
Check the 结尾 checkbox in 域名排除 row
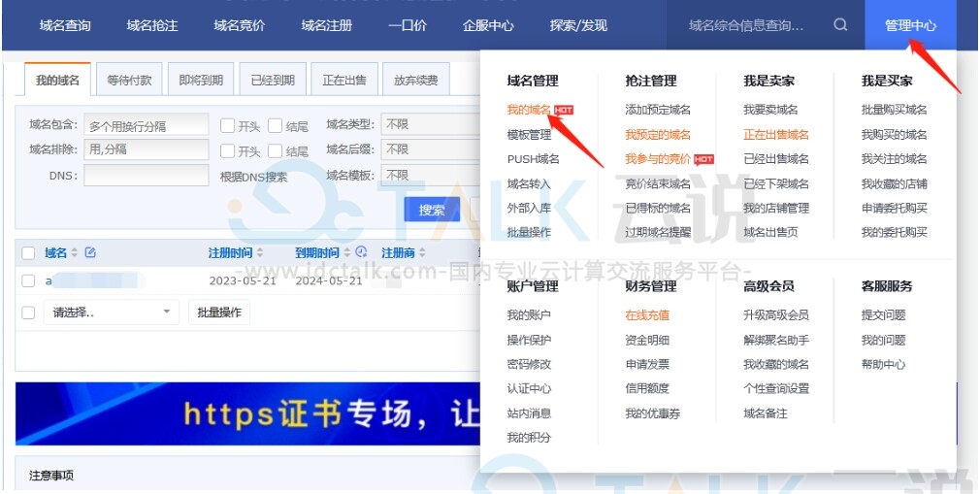click(x=275, y=150)
